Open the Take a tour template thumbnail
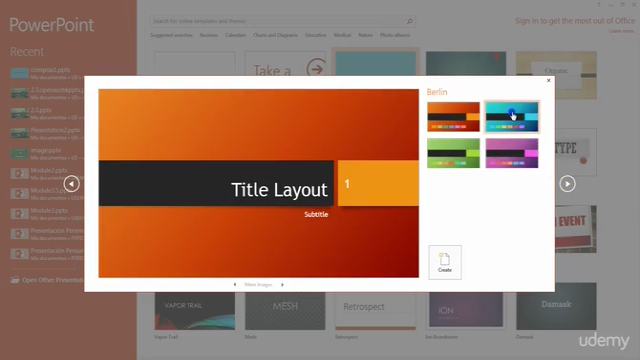Screen dimensions: 640x360 tap(285, 63)
